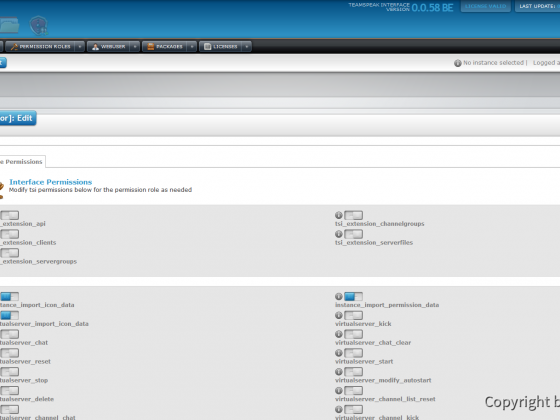
Task: Expand the Packages dropdown arrow
Action: point(192,46)
